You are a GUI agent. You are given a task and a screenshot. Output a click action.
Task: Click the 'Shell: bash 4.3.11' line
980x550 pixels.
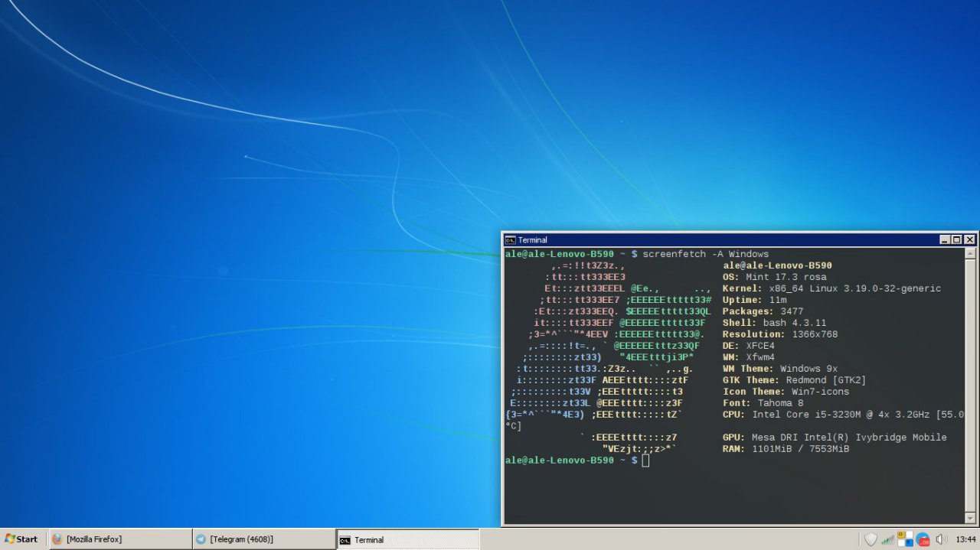pos(774,323)
